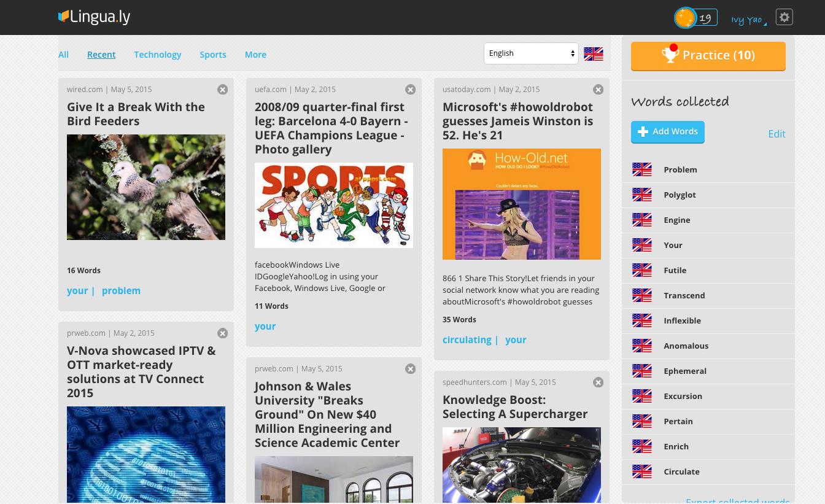
Task: Switch to the Technology tab
Action: pos(158,55)
